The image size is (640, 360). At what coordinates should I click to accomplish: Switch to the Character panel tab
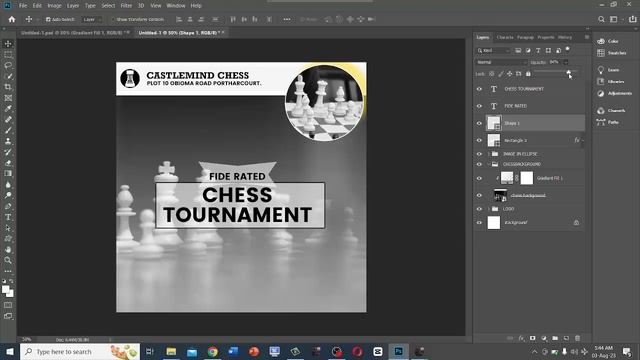(x=505, y=37)
